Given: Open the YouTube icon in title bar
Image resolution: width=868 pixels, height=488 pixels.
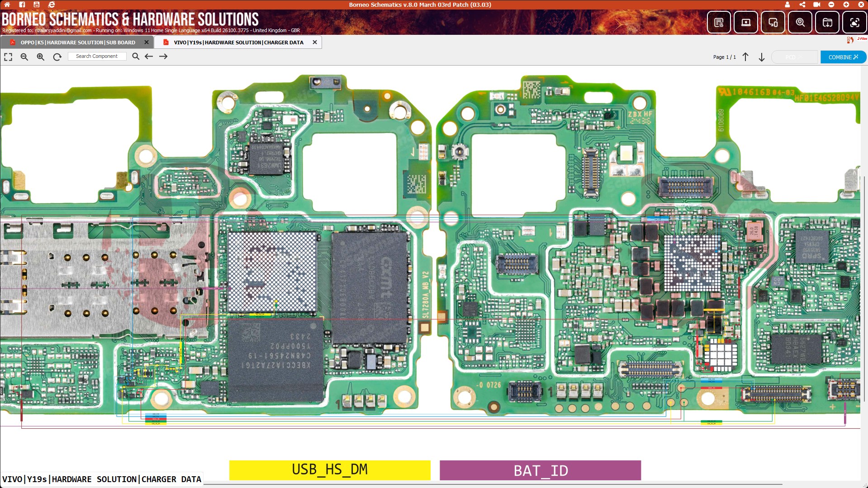Looking at the screenshot, I should [37, 5].
